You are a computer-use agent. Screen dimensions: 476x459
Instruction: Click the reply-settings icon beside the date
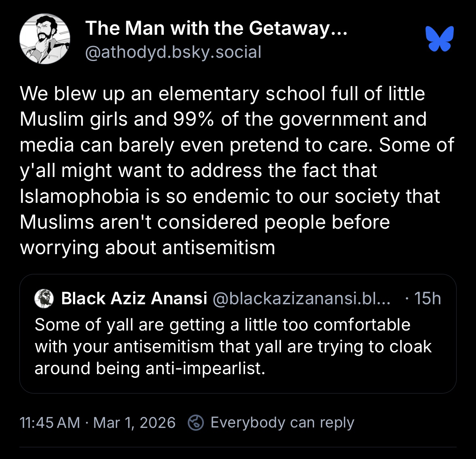pos(196,423)
